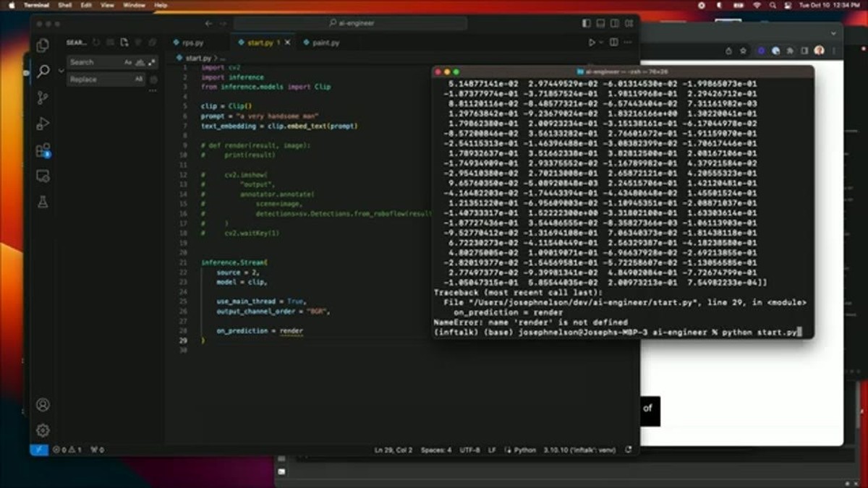Screen dimensions: 868x488
Task: Open the Edit menu
Action: tap(86, 5)
